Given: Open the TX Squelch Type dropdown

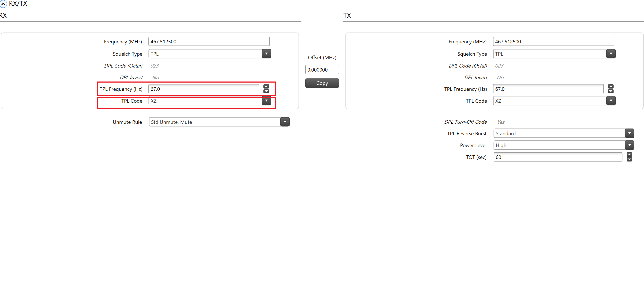Looking at the screenshot, I should [x=611, y=54].
